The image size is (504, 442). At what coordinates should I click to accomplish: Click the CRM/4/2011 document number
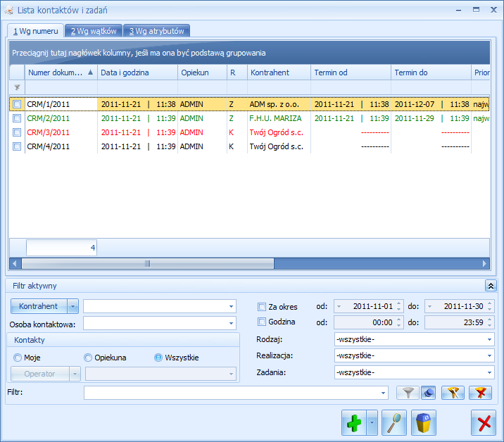[48, 146]
